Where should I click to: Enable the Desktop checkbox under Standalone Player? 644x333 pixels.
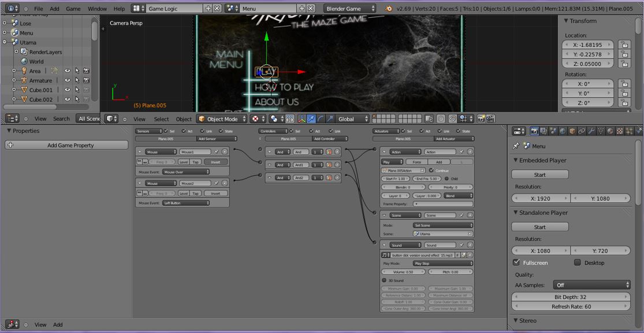pyautogui.click(x=577, y=262)
